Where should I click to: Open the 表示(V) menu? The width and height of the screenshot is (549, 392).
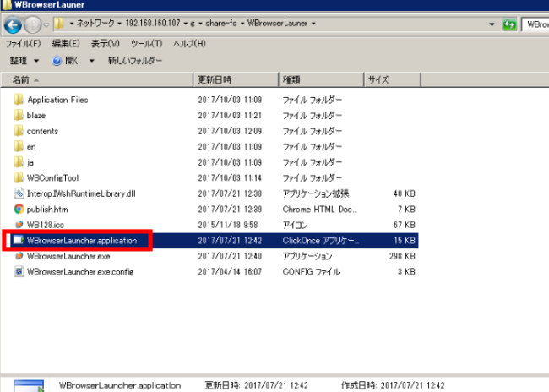click(106, 43)
